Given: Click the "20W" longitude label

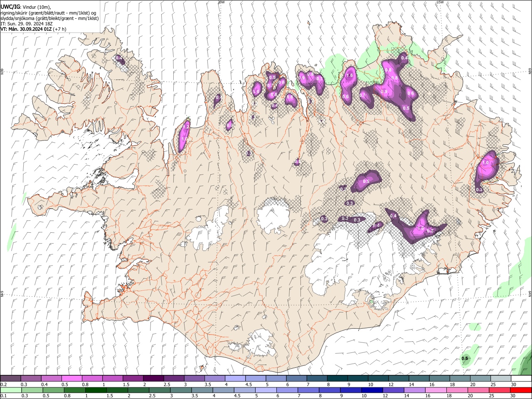Looking at the screenshot, I should [221, 2].
